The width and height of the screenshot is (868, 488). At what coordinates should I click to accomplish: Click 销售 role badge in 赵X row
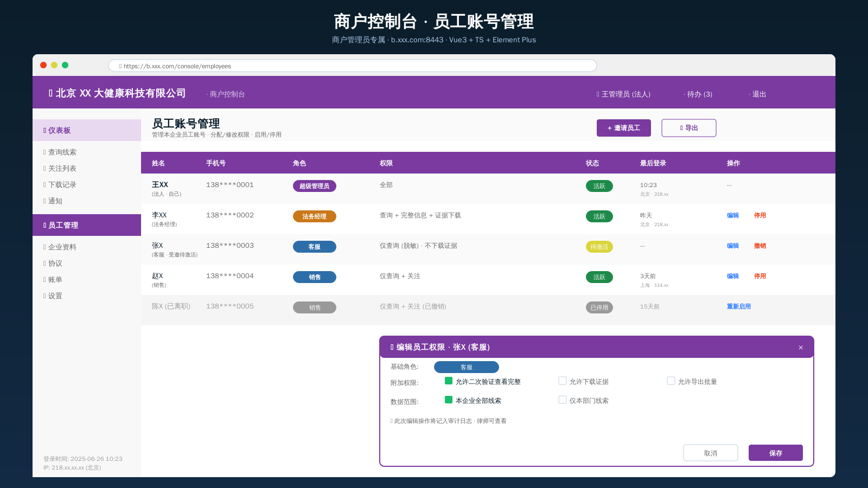315,277
